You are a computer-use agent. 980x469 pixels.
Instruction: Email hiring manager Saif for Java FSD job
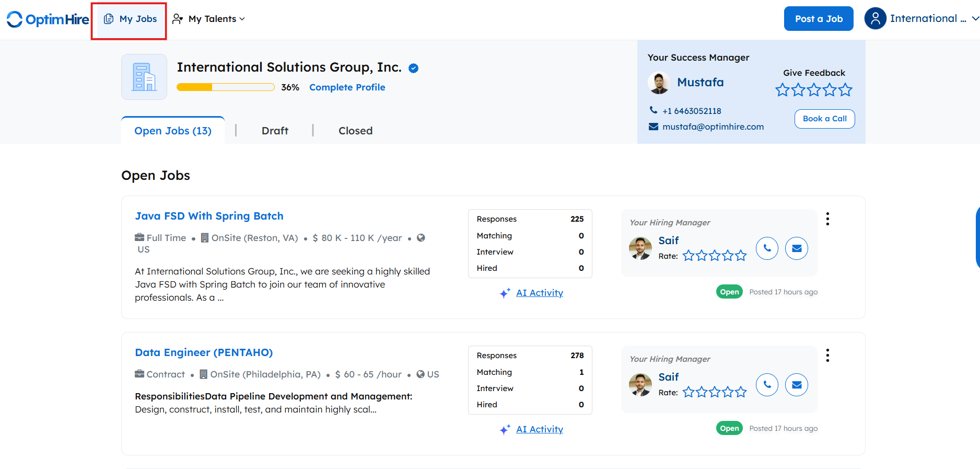click(x=797, y=248)
